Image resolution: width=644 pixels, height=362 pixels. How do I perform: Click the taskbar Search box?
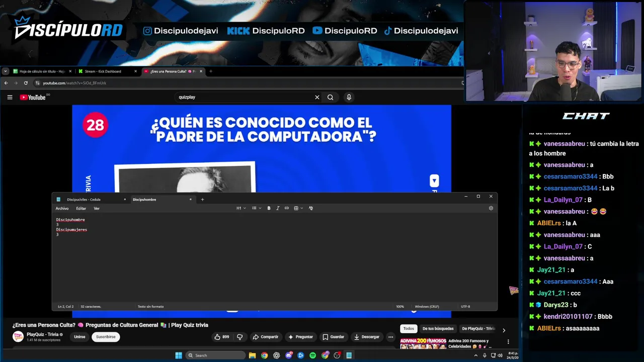coord(215,355)
